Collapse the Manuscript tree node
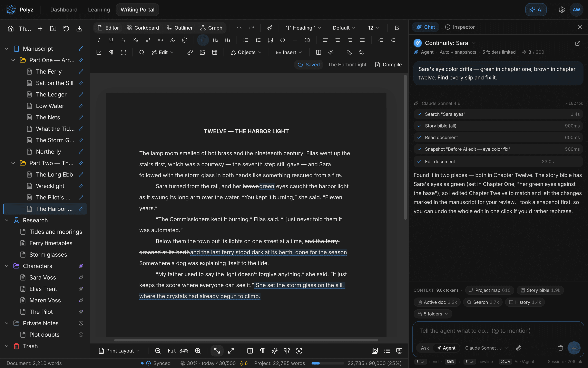 [x=7, y=49]
